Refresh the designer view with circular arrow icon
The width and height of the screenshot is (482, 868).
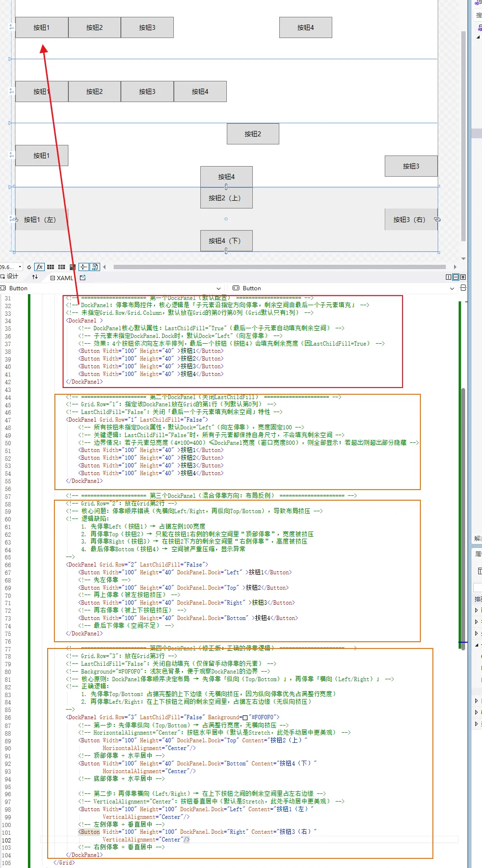29,267
